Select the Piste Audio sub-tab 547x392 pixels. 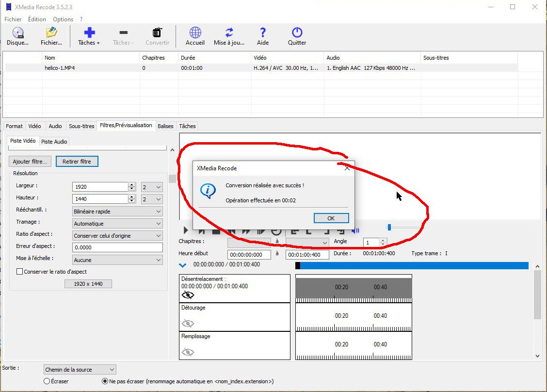coord(54,141)
